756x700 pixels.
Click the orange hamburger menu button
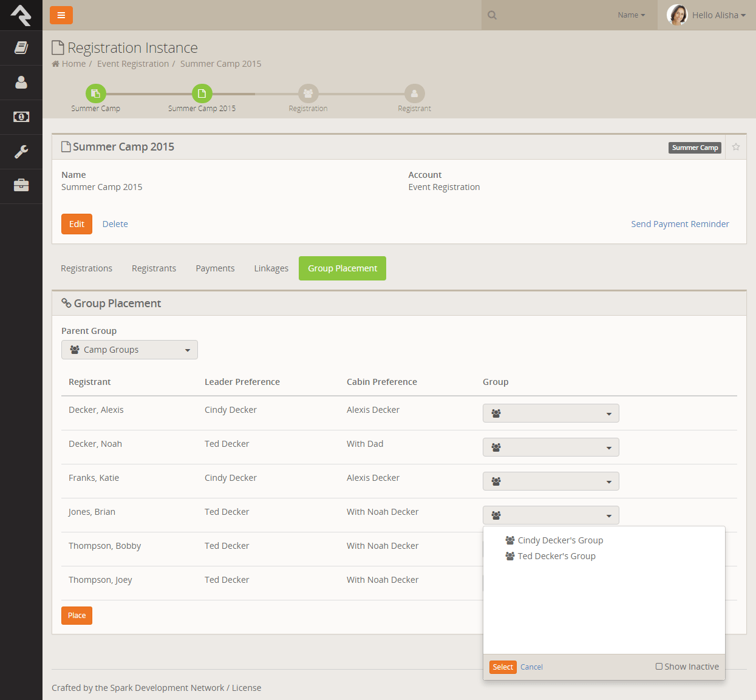point(61,15)
